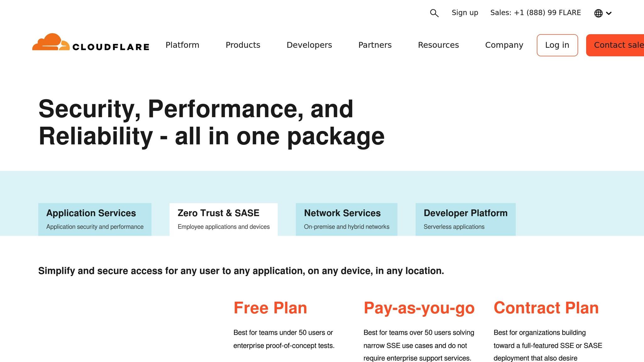This screenshot has width=644, height=362.
Task: Open the Resources navigation menu
Action: (438, 45)
